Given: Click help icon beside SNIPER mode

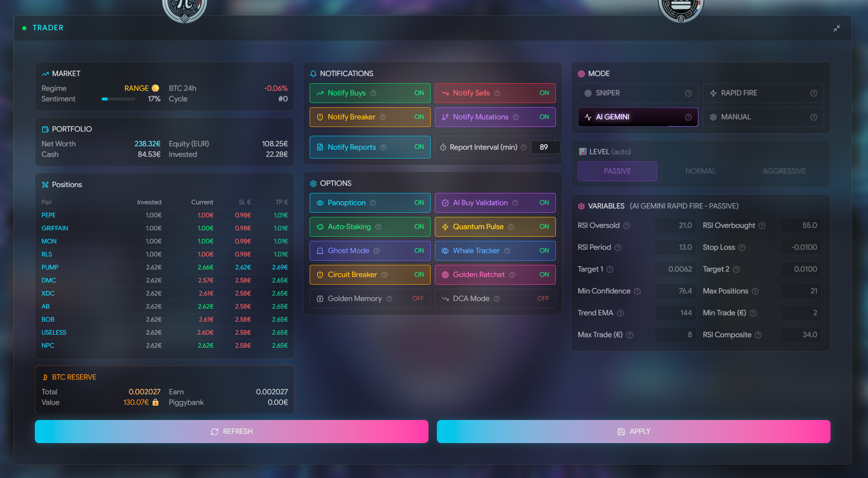Looking at the screenshot, I should 688,93.
